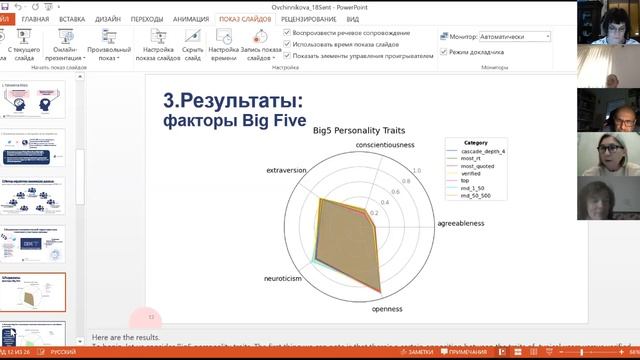Save the presentation with the floppy disk icon
The height and width of the screenshot is (360, 640).
[x=4, y=7]
